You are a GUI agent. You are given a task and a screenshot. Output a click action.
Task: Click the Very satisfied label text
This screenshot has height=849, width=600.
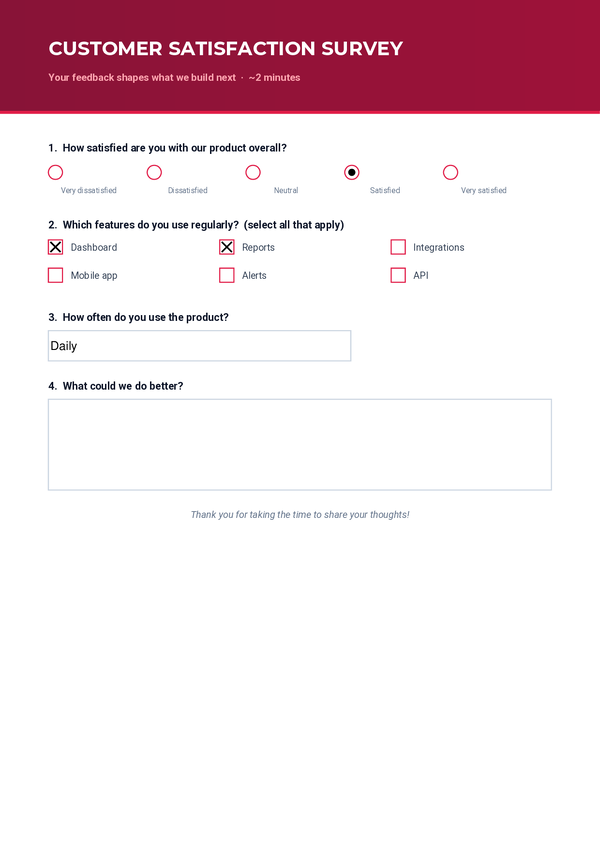click(x=484, y=191)
